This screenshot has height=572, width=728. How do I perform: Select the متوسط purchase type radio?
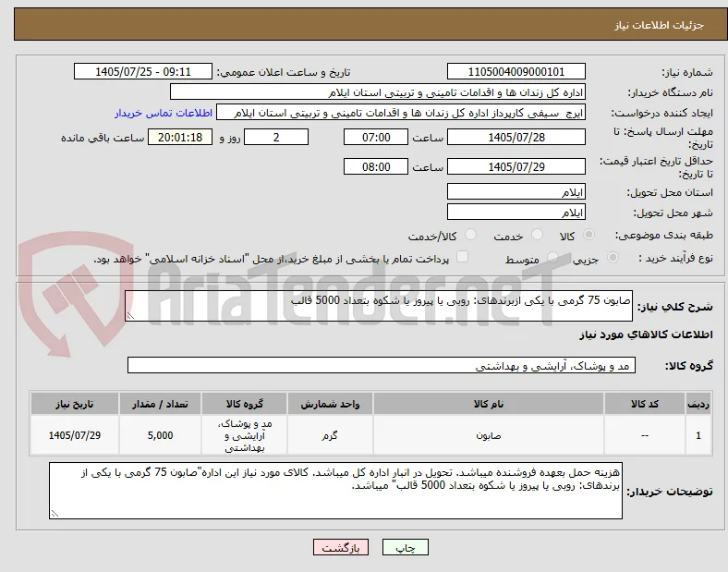(552, 257)
